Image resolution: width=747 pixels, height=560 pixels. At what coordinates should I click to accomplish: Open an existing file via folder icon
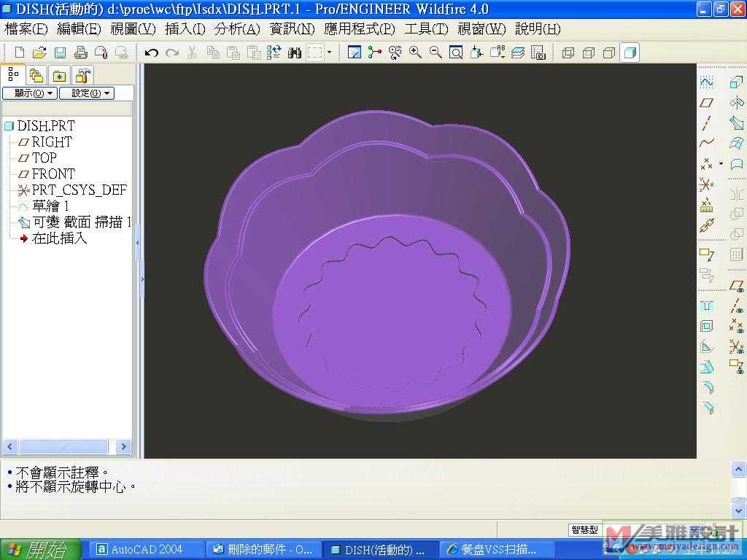[40, 52]
